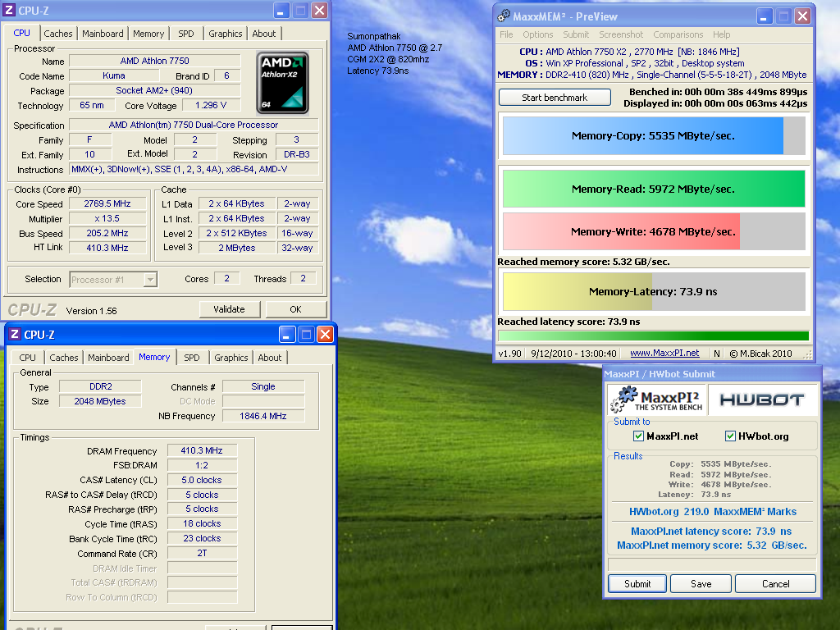Viewport: 840px width, 630px height.
Task: Switch to Memory tab in top CPU-Z
Action: [148, 34]
